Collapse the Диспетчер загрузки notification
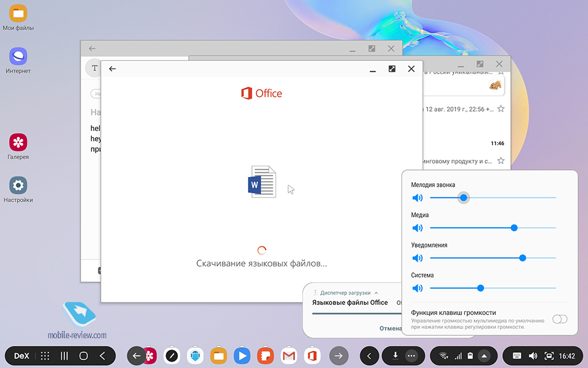The width and height of the screenshot is (588, 368). tap(376, 293)
